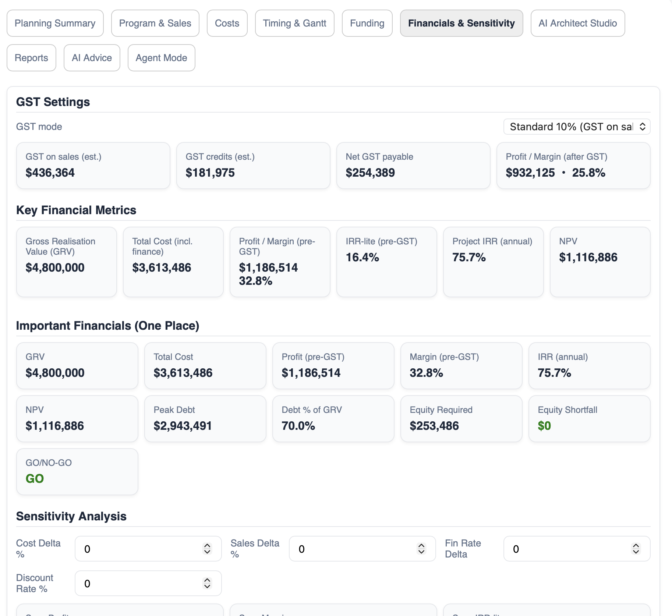Click the Project IRR (annual) card
The height and width of the screenshot is (616, 672).
494,262
